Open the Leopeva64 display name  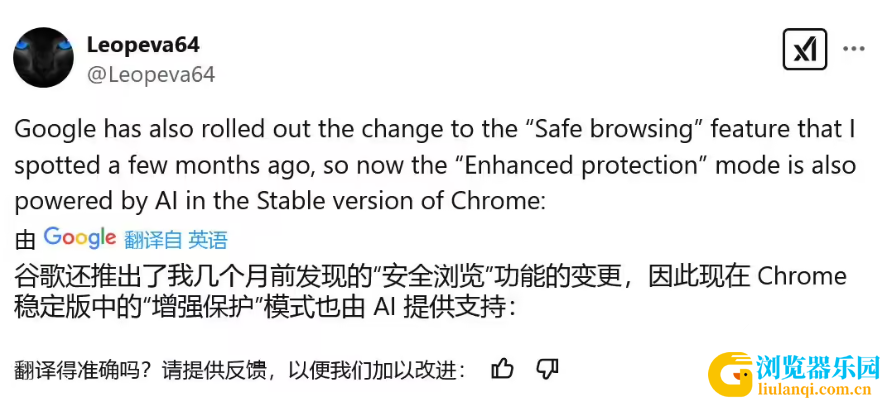[143, 45]
